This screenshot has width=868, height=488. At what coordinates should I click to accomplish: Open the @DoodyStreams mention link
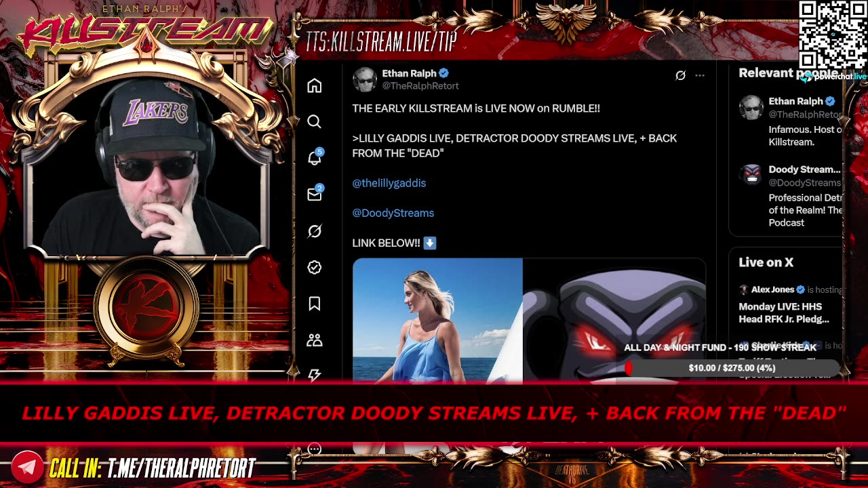(x=393, y=213)
